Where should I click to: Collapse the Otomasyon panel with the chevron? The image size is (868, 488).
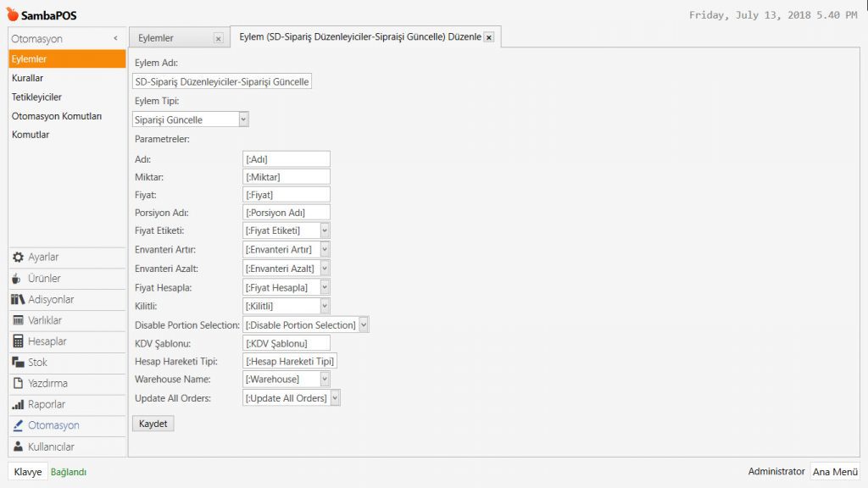(x=115, y=39)
